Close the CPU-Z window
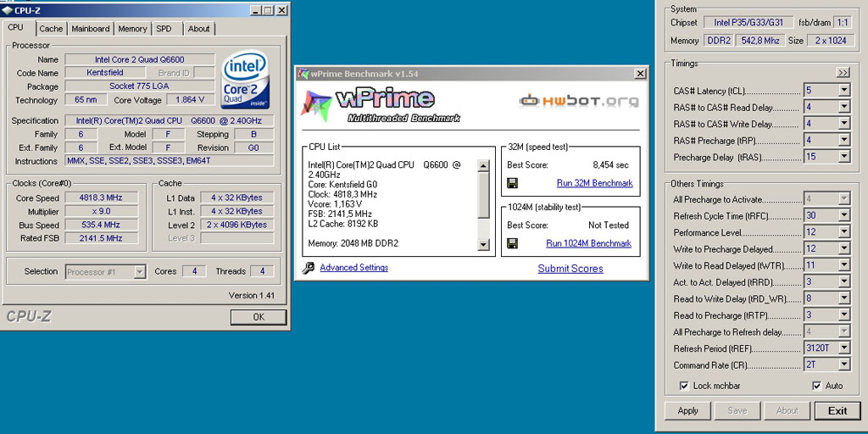The image size is (868, 434). coord(281,10)
